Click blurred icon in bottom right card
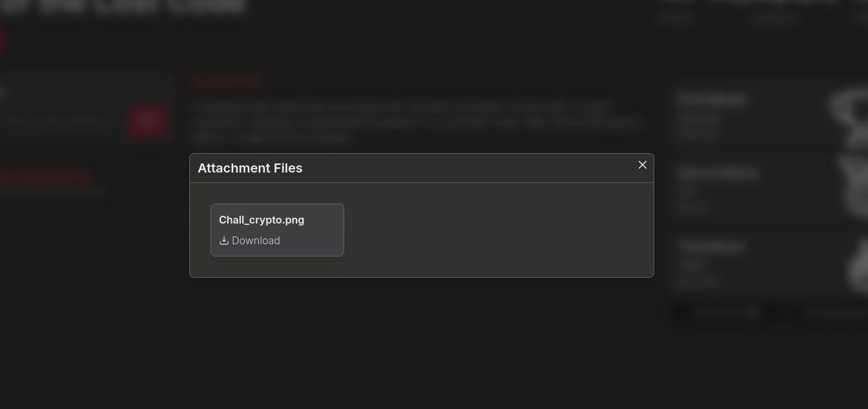Image resolution: width=868 pixels, height=409 pixels. pos(858,266)
